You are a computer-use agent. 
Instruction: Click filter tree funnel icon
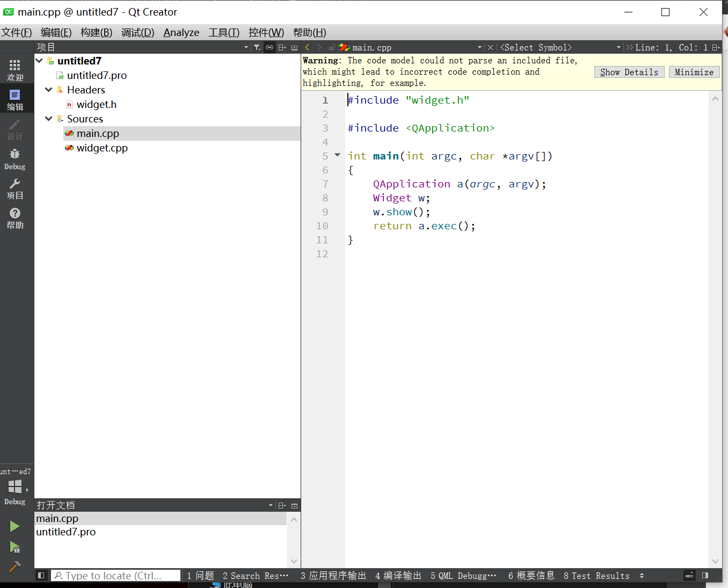(x=257, y=47)
